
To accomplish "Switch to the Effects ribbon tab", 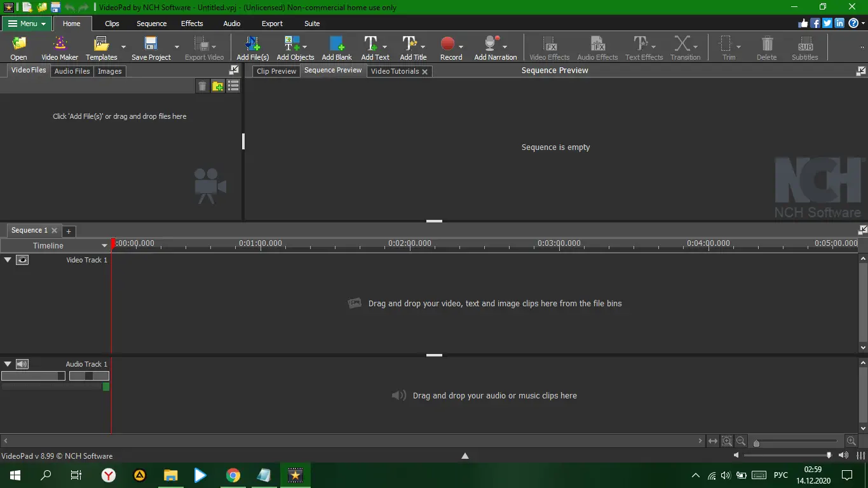I will point(192,24).
